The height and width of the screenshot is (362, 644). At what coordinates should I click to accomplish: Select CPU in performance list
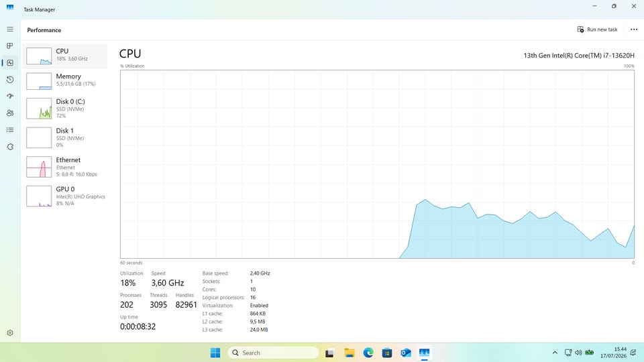65,56
